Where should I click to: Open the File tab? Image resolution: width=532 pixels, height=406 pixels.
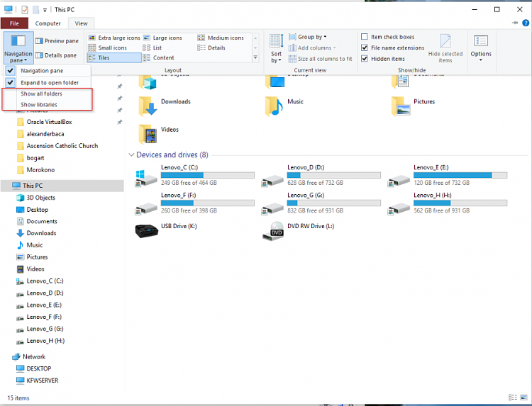point(14,23)
